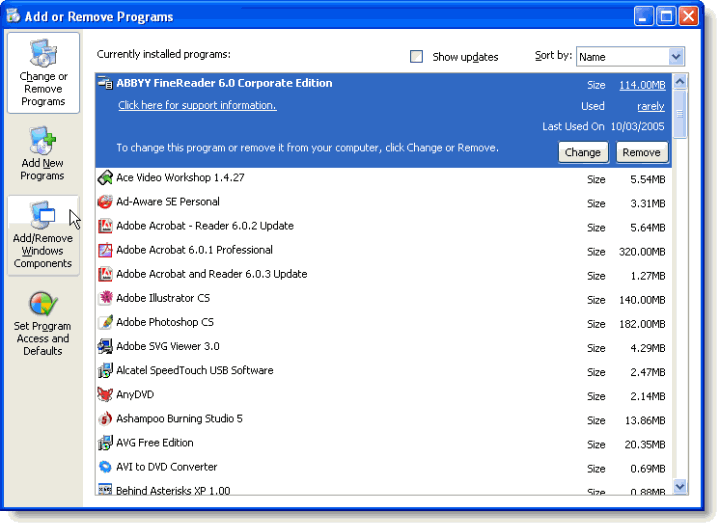Image resolution: width=720 pixels, height=526 pixels.
Task: Select Ace Video Workshop 1.4.27 entry
Action: 383,179
